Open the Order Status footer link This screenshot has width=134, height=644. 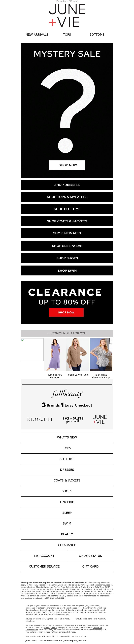[90, 555]
